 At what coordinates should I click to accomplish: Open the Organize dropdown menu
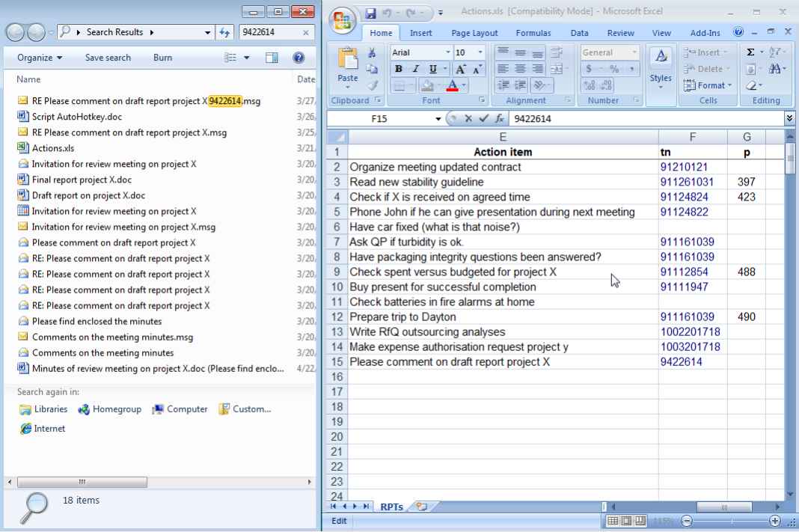pos(40,58)
